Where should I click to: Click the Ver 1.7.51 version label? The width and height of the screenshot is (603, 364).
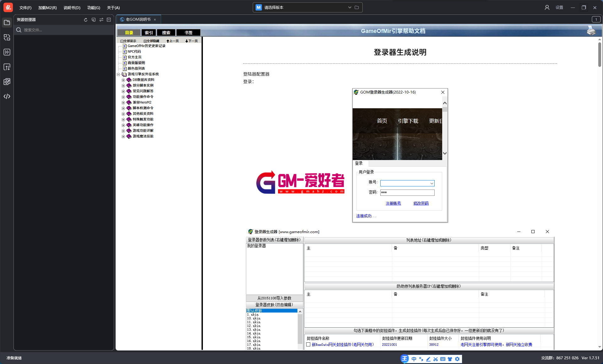[x=590, y=358]
